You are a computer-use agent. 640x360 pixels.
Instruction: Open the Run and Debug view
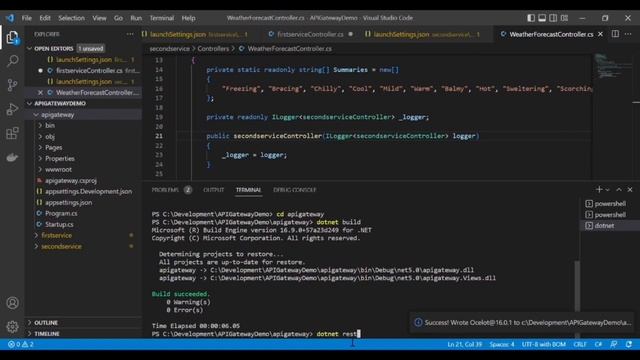(12, 109)
